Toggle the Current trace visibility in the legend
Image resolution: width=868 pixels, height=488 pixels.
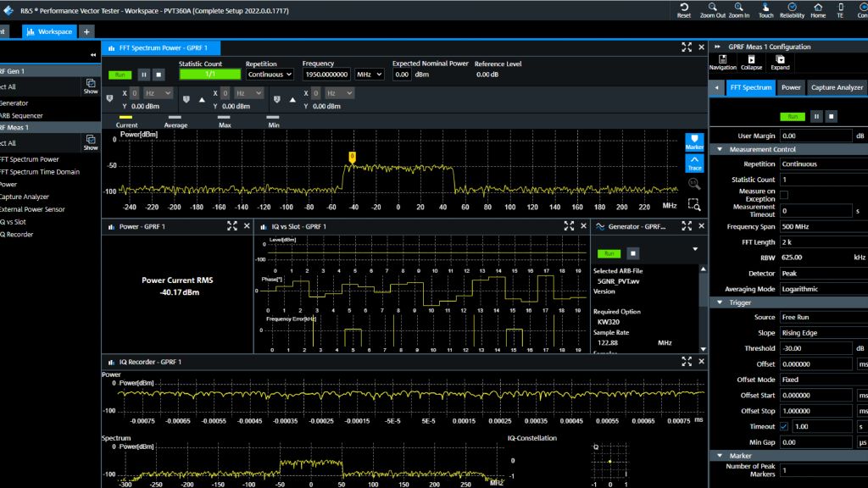click(125, 121)
